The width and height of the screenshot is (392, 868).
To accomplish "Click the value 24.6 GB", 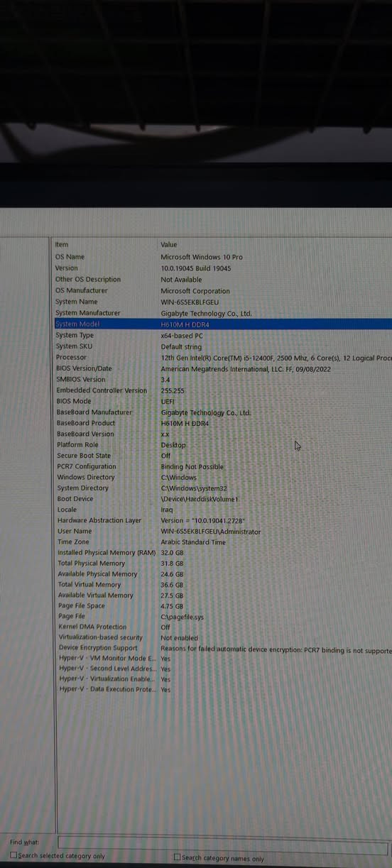I will [x=172, y=574].
